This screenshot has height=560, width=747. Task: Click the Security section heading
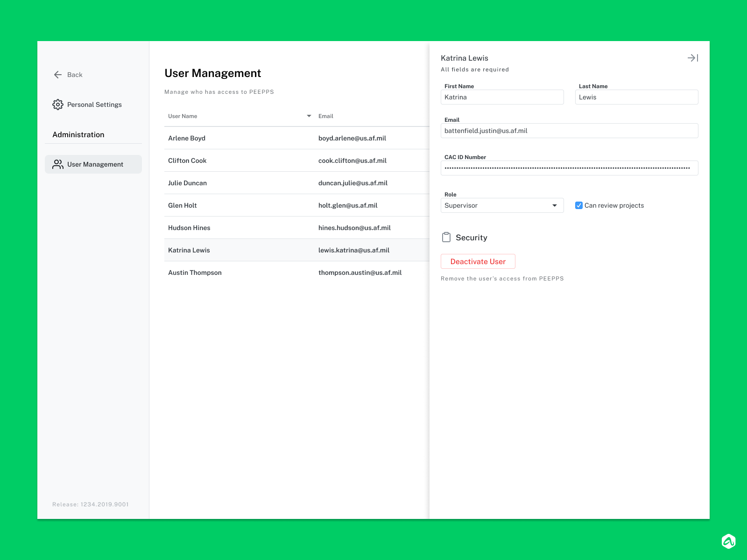(x=472, y=238)
